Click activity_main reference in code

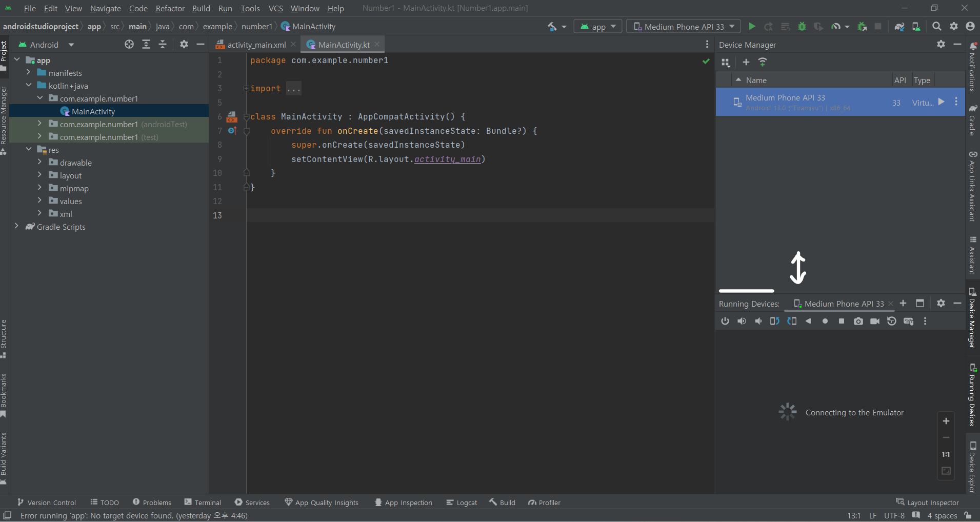click(447, 159)
